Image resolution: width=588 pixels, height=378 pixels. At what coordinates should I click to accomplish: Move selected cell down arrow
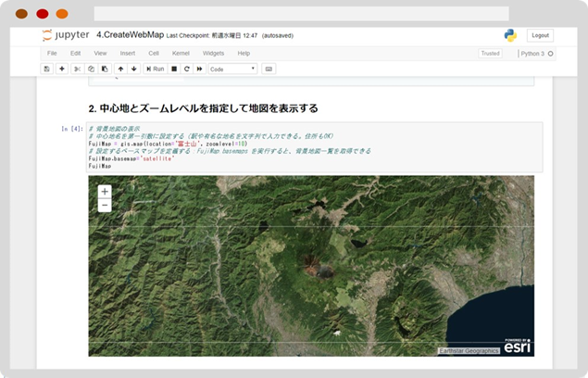click(134, 69)
